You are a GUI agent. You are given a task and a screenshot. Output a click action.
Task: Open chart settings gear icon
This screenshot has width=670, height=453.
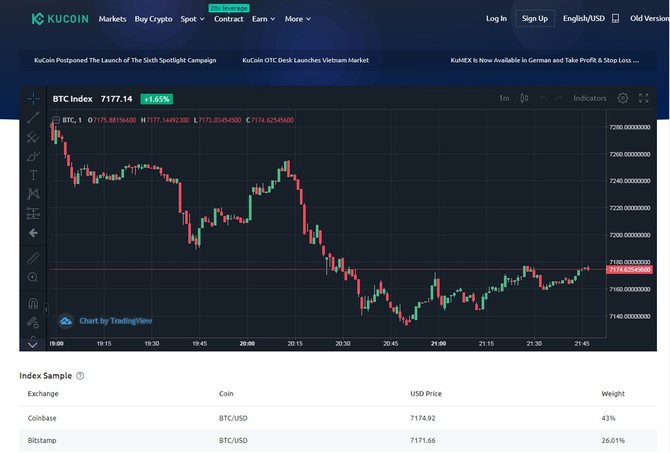[x=623, y=98]
